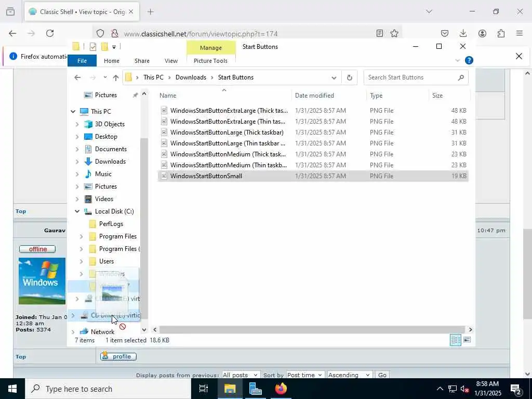Screen dimensions: 532x399
Task: Expand Users folder node
Action: [81, 261]
